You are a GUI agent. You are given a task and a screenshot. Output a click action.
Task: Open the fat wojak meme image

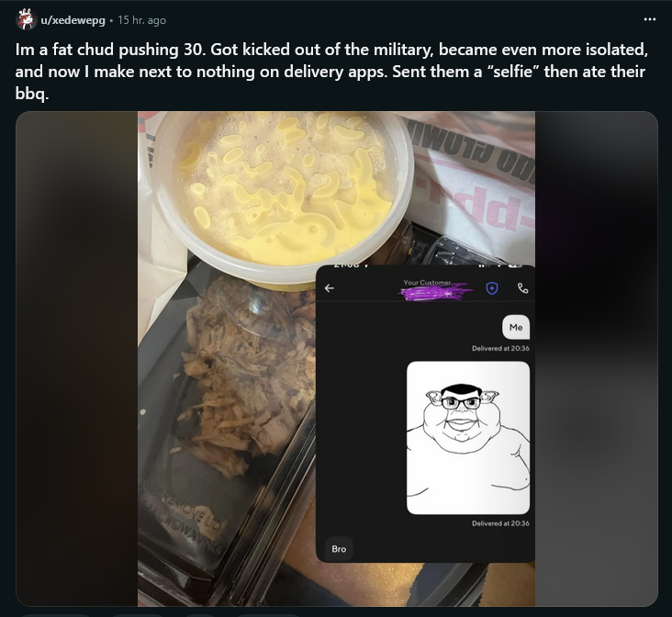point(468,438)
